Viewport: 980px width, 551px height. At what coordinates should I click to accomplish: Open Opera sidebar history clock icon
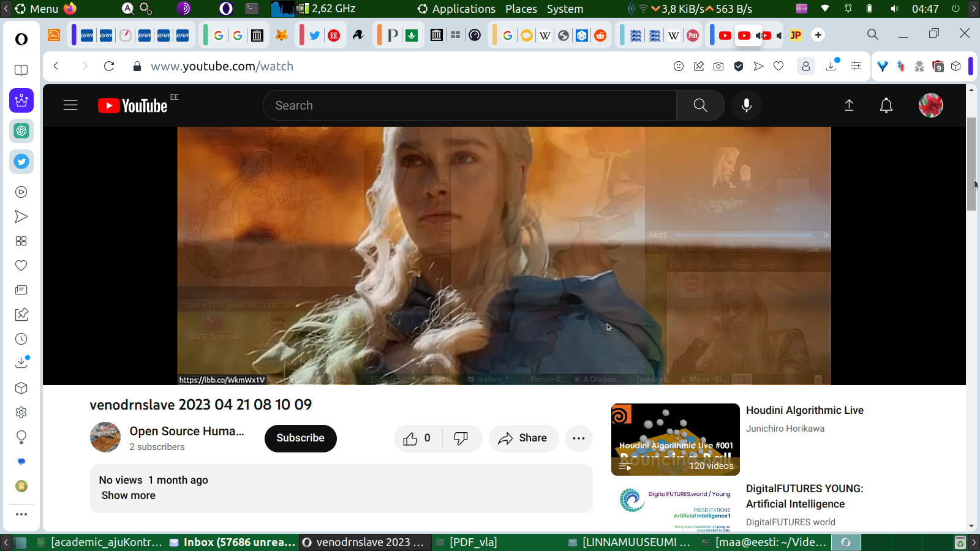tap(21, 339)
